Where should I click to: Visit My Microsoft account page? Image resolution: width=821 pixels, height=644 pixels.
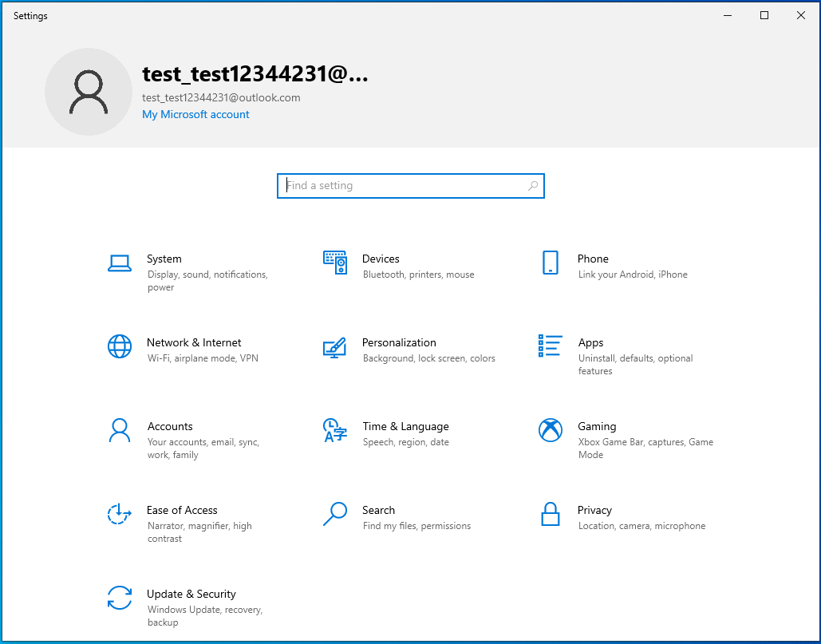[195, 114]
